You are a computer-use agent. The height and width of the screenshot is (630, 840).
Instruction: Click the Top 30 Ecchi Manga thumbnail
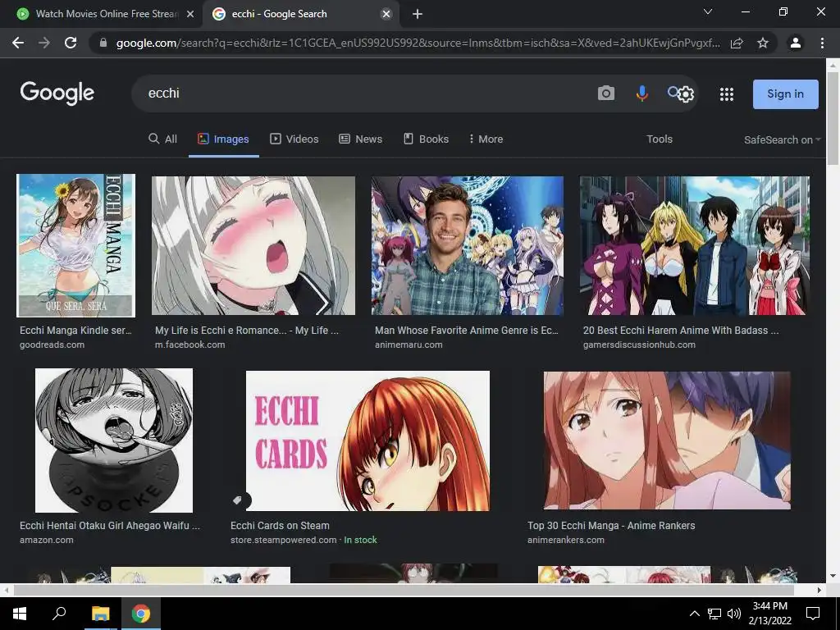click(x=667, y=441)
